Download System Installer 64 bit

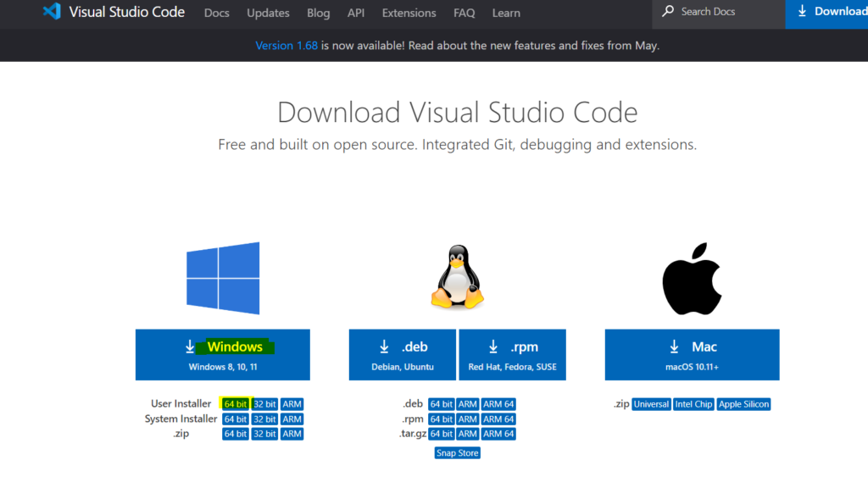(x=236, y=419)
